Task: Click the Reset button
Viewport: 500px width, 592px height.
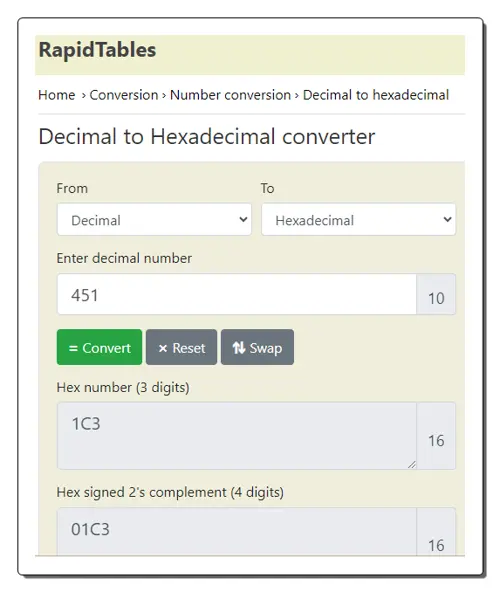Action: coord(182,347)
